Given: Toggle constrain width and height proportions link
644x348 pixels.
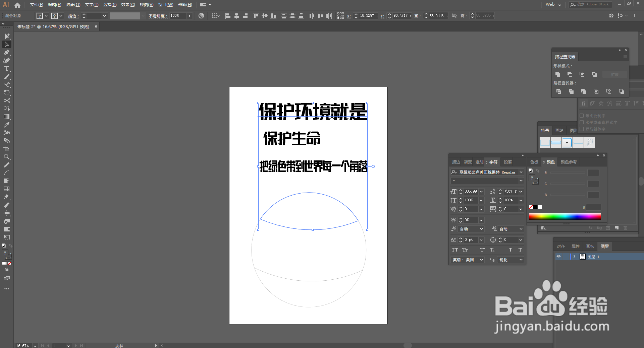Looking at the screenshot, I should pos(454,16).
